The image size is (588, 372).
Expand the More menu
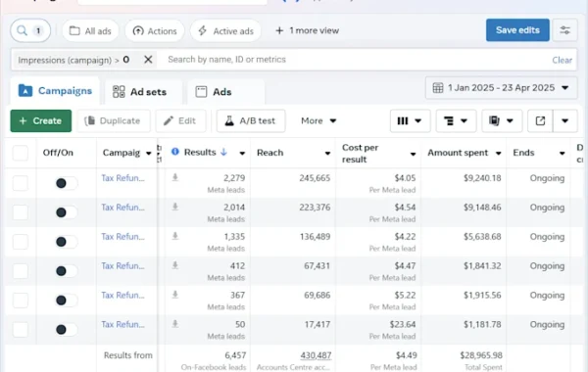click(x=318, y=120)
